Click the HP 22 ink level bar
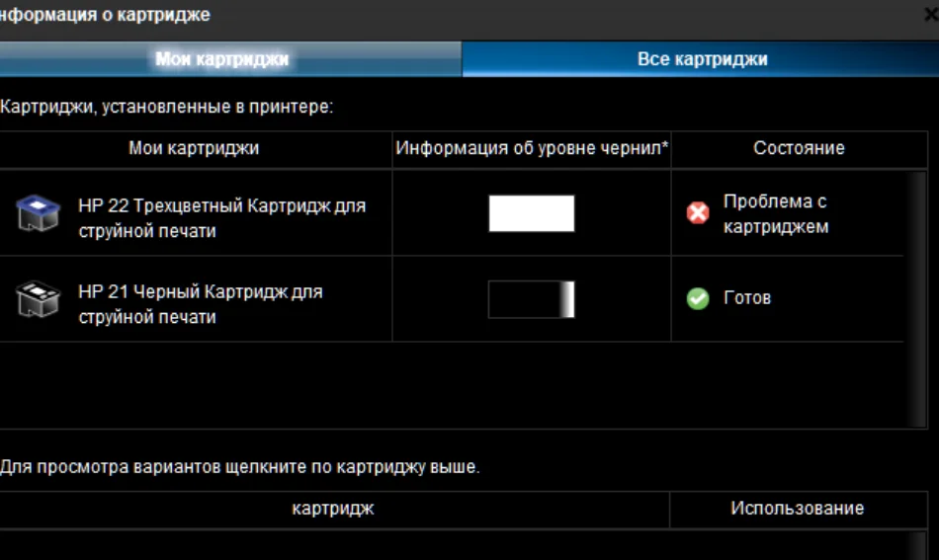The height and width of the screenshot is (560, 939). click(531, 213)
